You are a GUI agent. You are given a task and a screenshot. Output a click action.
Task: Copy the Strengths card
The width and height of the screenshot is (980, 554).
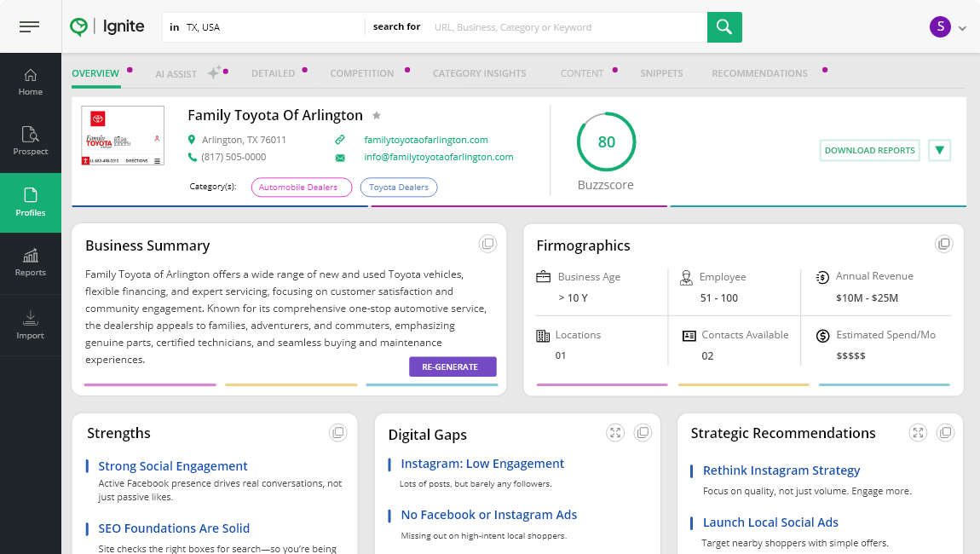point(338,432)
